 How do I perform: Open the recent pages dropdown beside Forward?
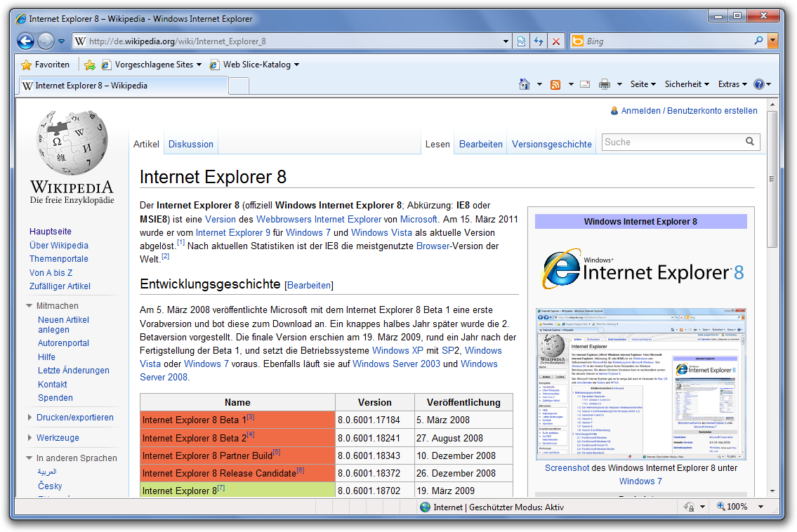pos(62,41)
